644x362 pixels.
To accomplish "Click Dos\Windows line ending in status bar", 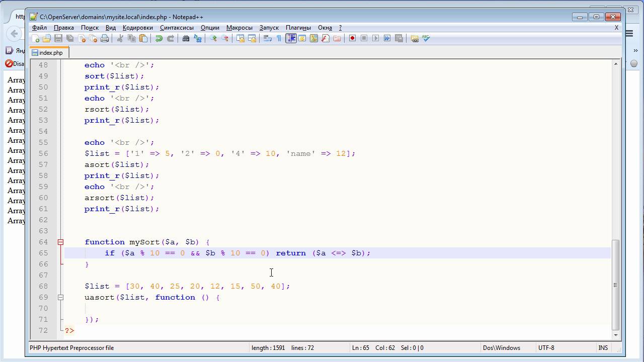I will tap(501, 347).
